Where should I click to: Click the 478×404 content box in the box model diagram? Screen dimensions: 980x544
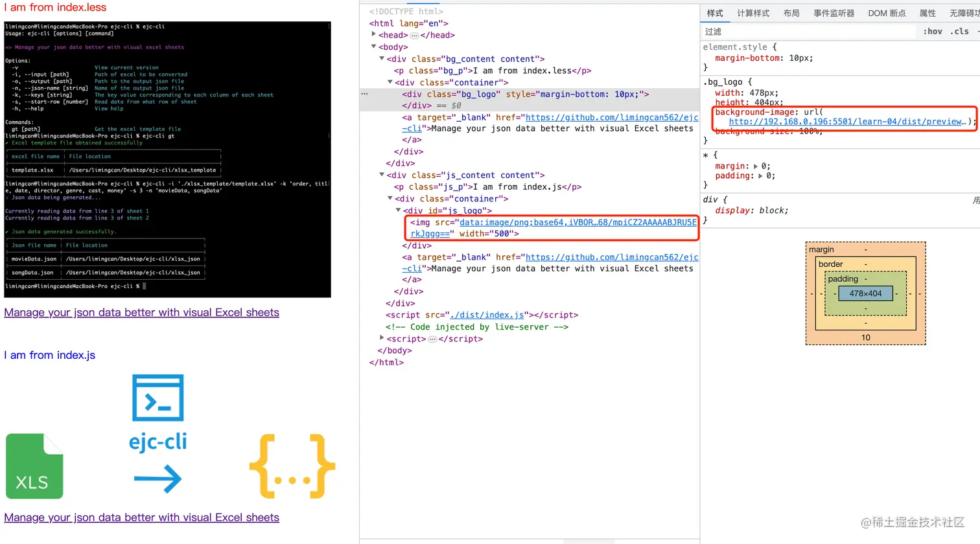click(x=865, y=293)
